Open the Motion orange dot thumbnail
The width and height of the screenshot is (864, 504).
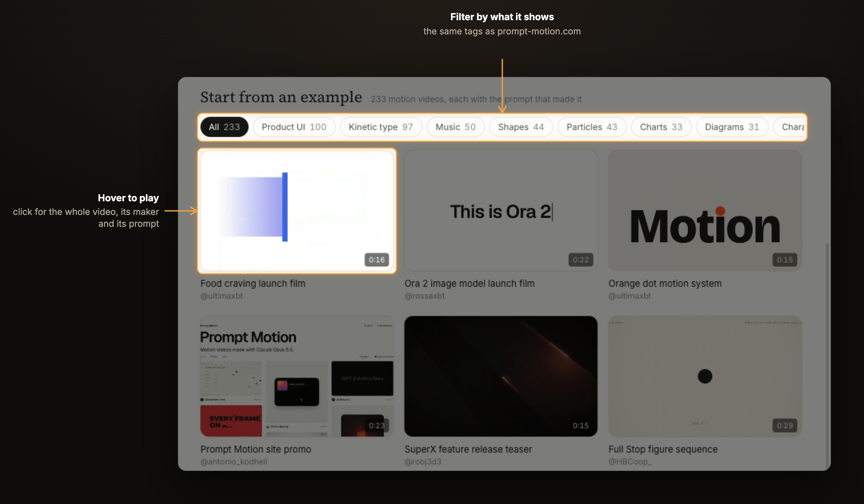click(x=705, y=211)
